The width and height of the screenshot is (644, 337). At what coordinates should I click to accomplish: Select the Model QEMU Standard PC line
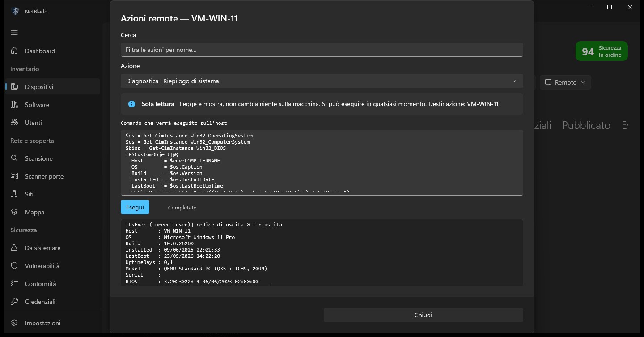pos(196,269)
